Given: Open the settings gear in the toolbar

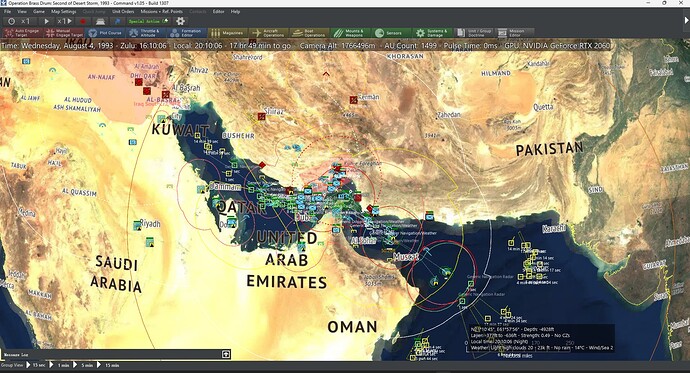Looking at the screenshot, I should 180,21.
